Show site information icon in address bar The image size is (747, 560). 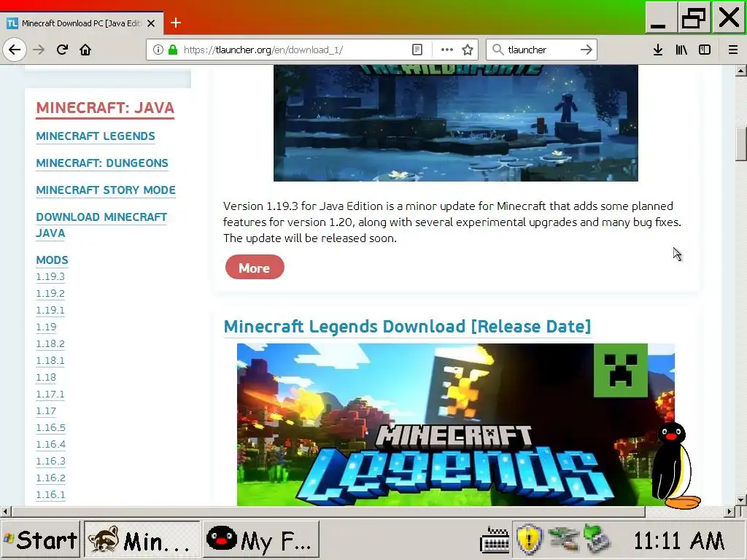[x=158, y=50]
